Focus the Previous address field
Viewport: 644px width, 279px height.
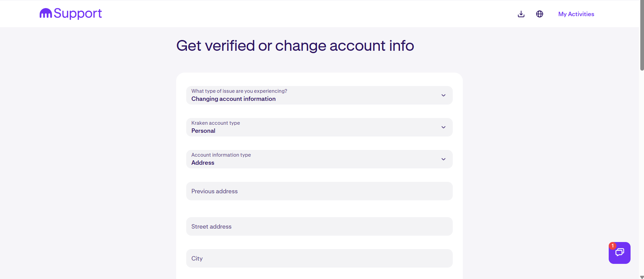tap(319, 191)
